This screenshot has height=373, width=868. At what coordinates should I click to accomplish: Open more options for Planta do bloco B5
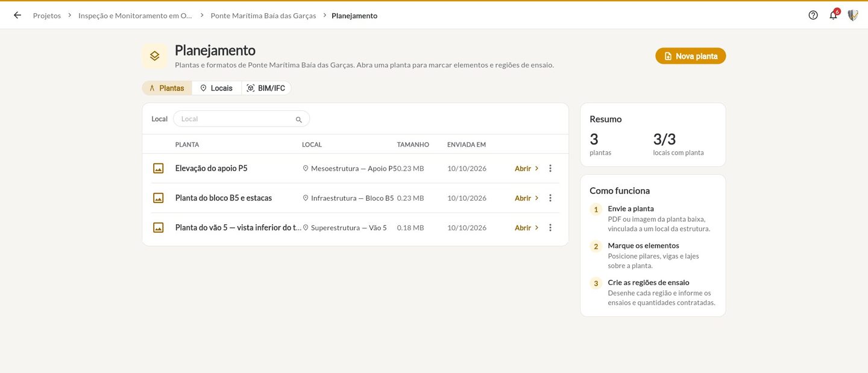(550, 198)
